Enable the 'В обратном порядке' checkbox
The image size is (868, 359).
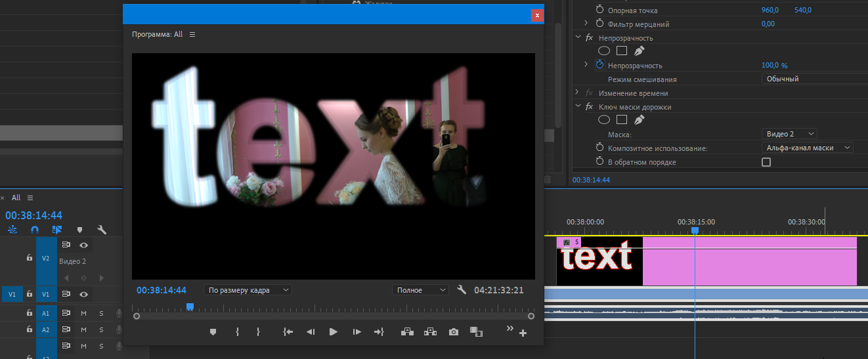tap(766, 162)
